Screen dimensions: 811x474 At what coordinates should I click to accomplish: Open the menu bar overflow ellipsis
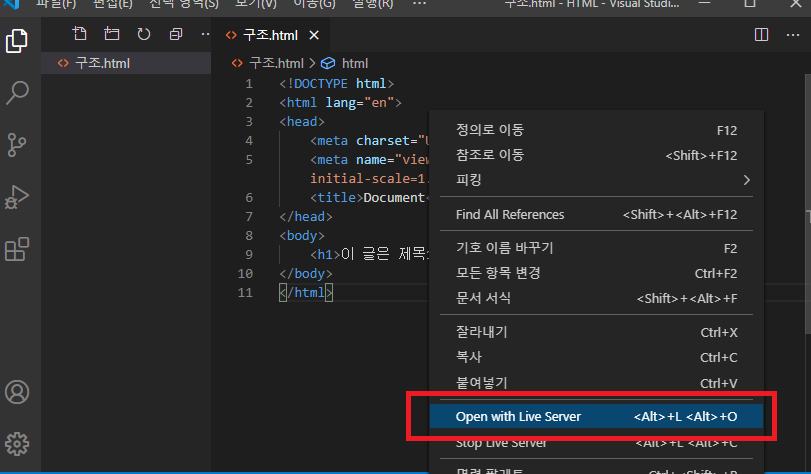[x=419, y=4]
